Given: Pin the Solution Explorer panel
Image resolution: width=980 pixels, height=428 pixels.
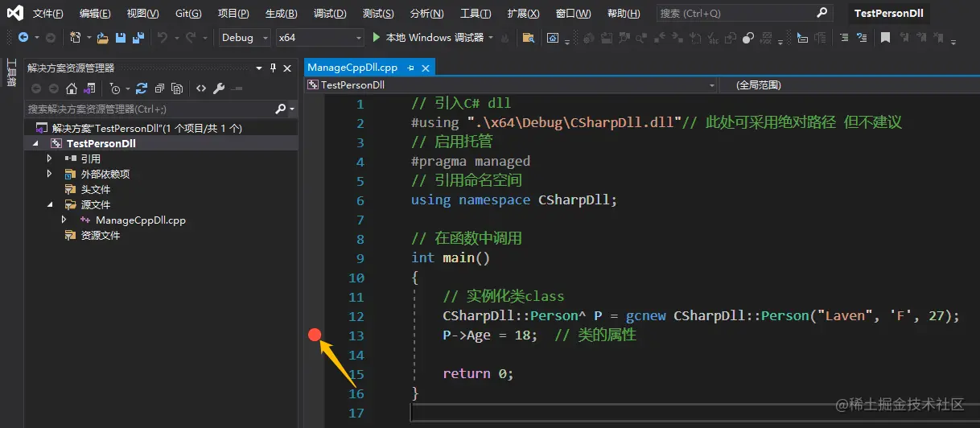Looking at the screenshot, I should 274,68.
